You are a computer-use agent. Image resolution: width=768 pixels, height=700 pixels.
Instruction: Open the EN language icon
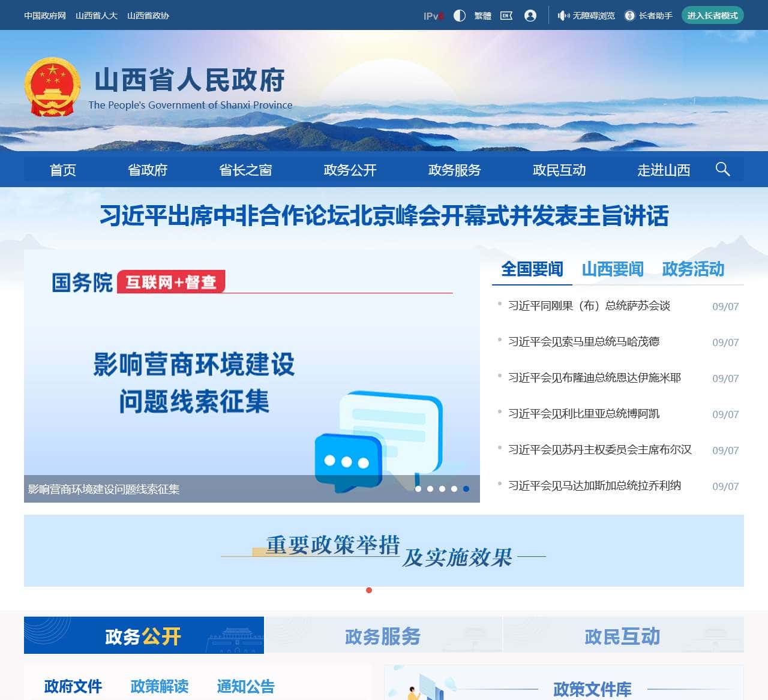point(506,16)
